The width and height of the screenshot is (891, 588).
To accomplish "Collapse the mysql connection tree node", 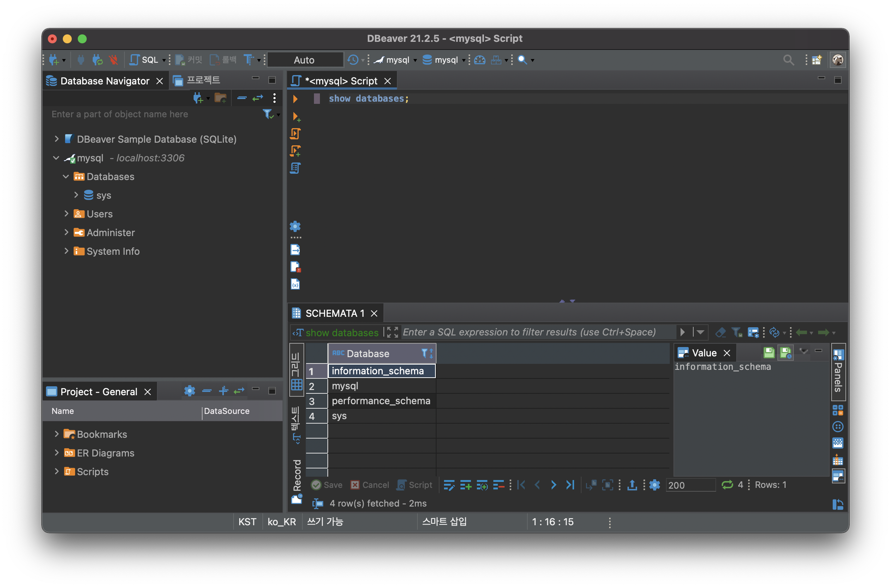I will [56, 158].
